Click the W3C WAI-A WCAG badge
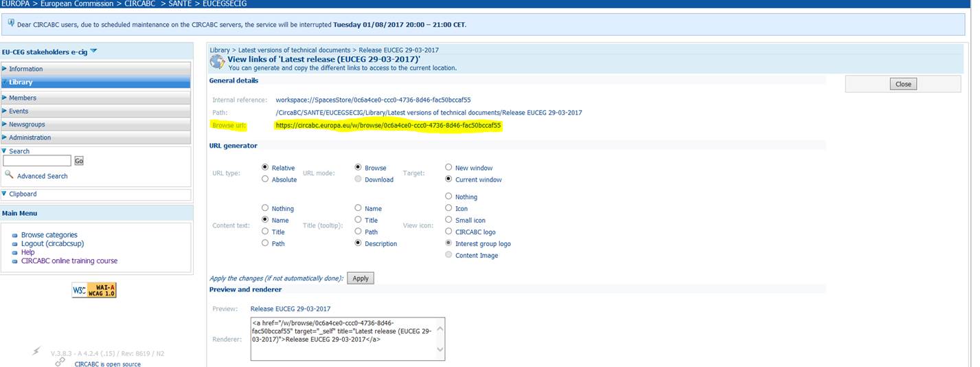Screen dimensions: 980x367 pos(94,290)
